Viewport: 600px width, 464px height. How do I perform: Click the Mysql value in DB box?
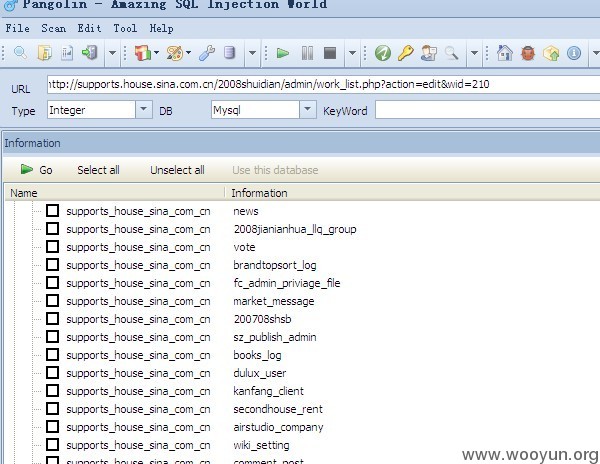[227, 110]
